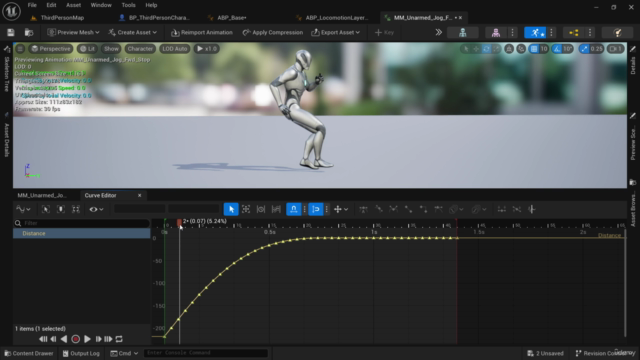Click the fit vertical zoom icon

tap(61, 209)
